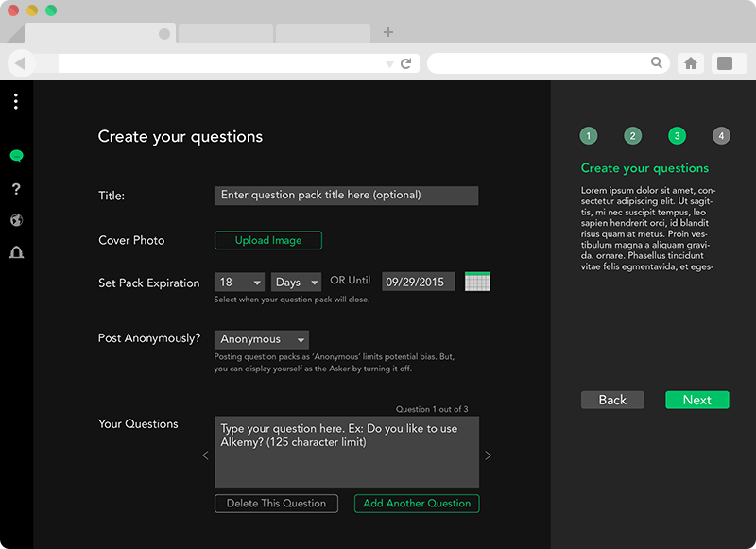The height and width of the screenshot is (549, 756).
Task: Click the Upload Image button
Action: [268, 240]
